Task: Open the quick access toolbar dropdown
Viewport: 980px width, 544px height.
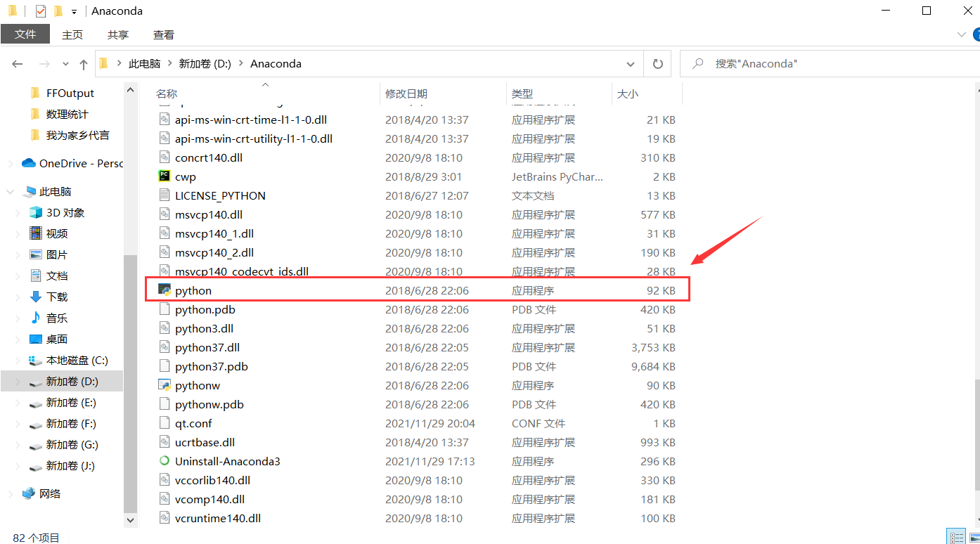Action: [x=73, y=11]
